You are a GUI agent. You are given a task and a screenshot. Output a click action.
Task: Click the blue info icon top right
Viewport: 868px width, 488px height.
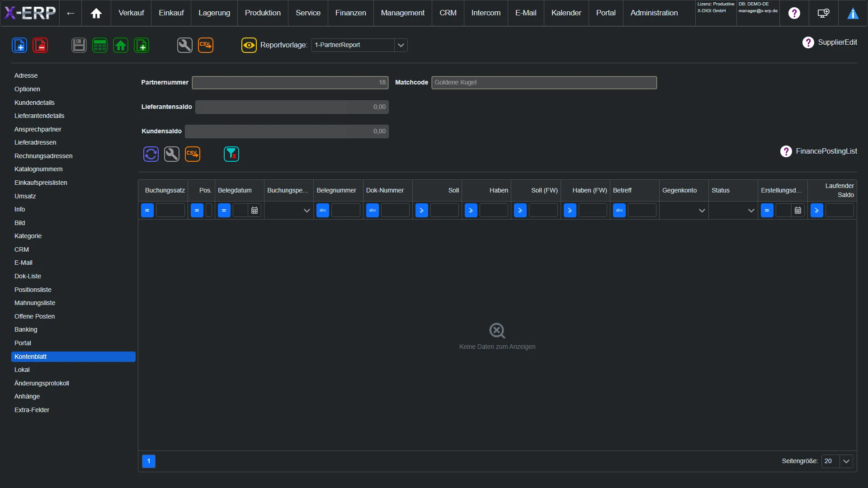(853, 13)
